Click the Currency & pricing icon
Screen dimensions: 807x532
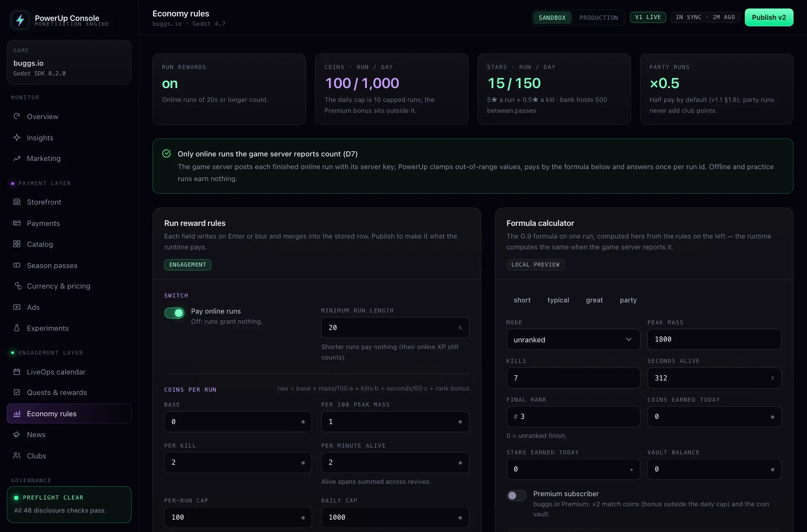pyautogui.click(x=18, y=286)
